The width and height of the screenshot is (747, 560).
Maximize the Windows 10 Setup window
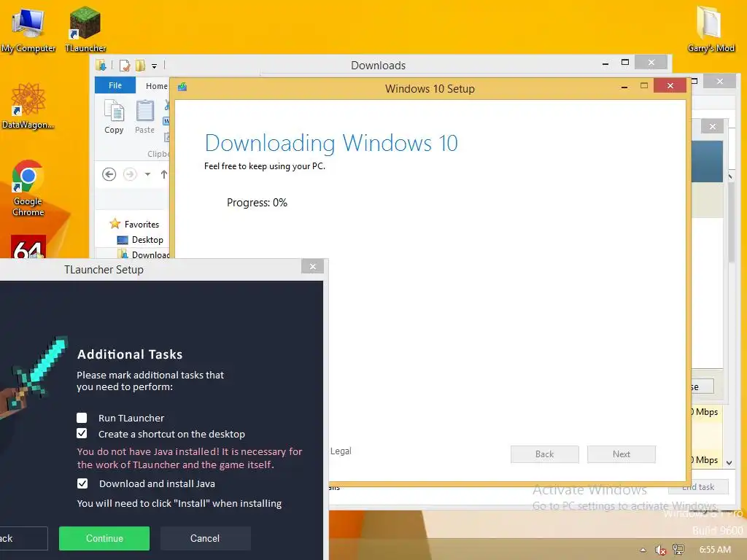click(x=644, y=86)
